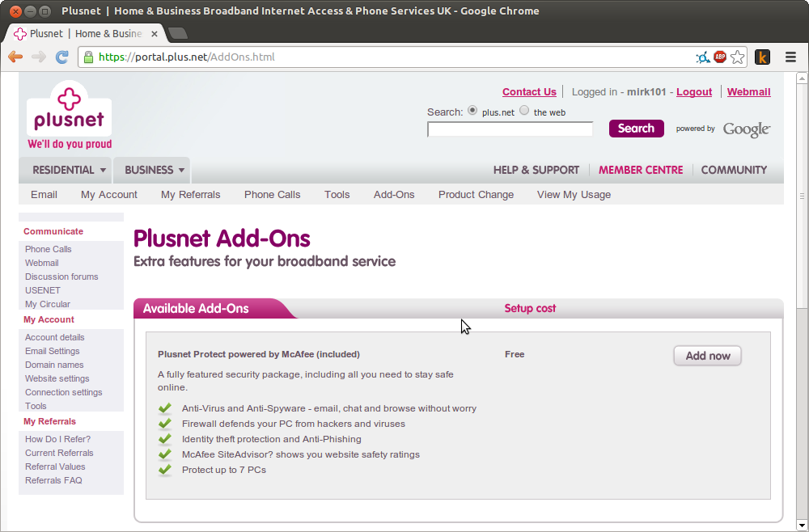
Task: Open a new browser tab
Action: (x=178, y=33)
